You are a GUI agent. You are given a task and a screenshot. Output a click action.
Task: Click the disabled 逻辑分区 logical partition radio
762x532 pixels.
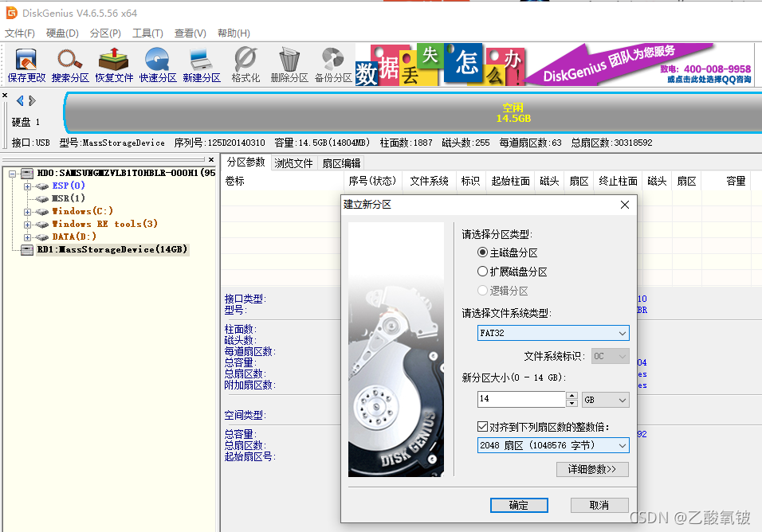(482, 290)
